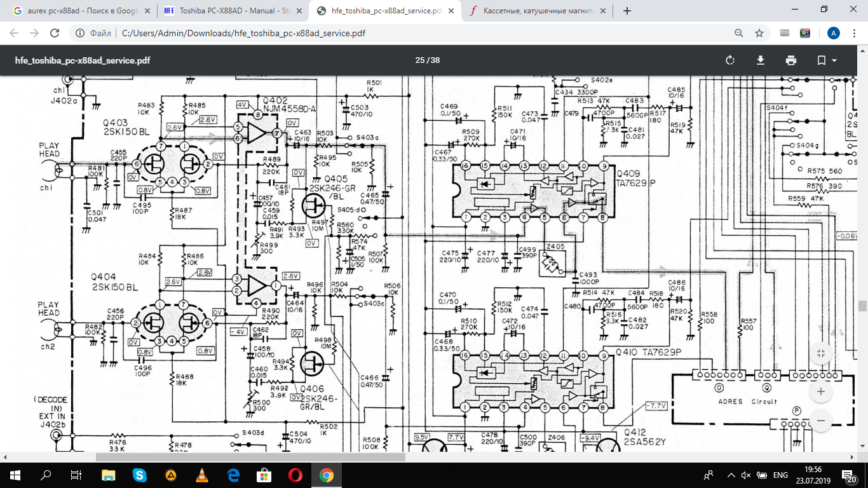Screen dimensions: 868x488
Task: Open the Chrome profile avatar A
Action: point(834,33)
